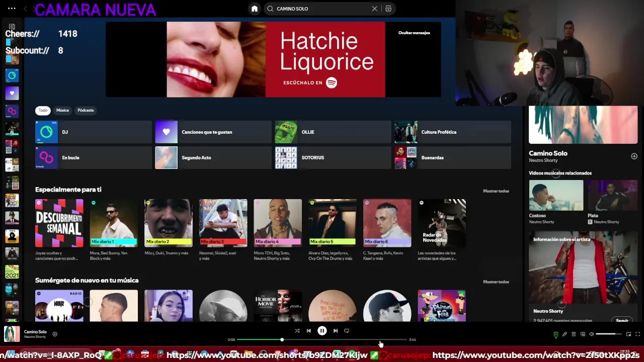This screenshot has height=362, width=644.
Task: Play the Costoso related music video
Action: click(x=556, y=196)
